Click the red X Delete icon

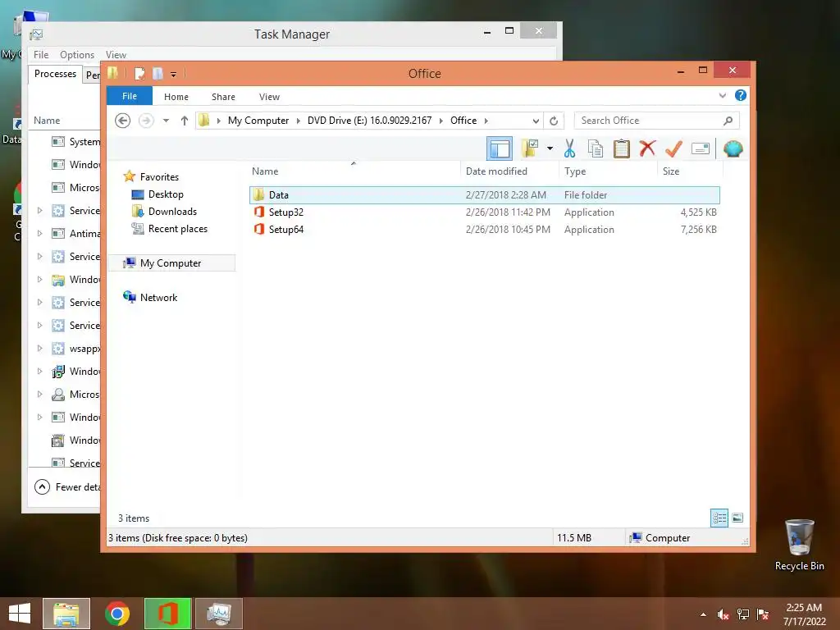tap(647, 148)
